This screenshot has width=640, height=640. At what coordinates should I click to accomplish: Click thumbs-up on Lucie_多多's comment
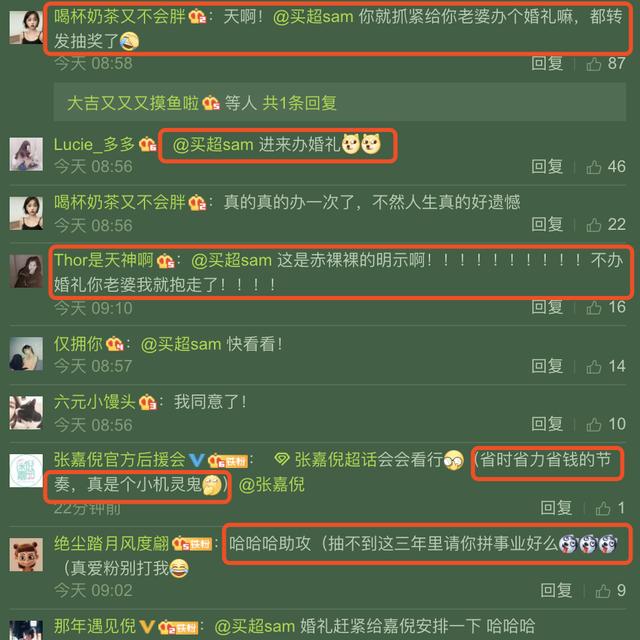(x=593, y=167)
